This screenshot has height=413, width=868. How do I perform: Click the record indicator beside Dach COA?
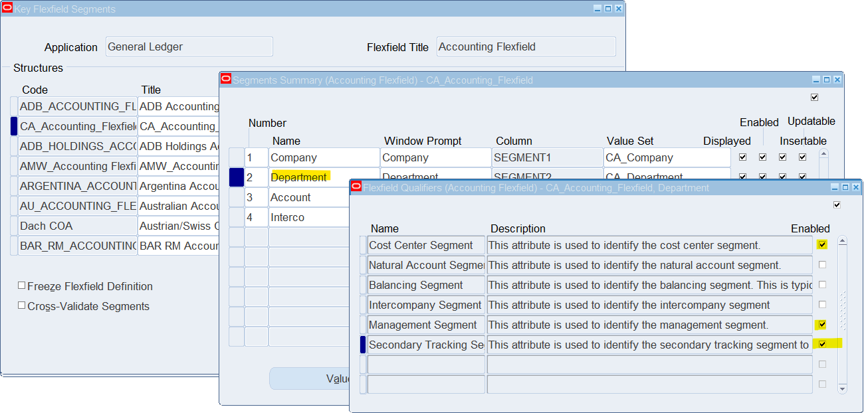[14, 226]
